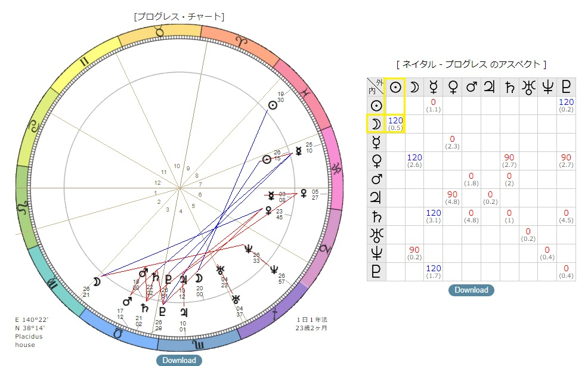Click the Uranus symbol in the table header row

[x=528, y=87]
